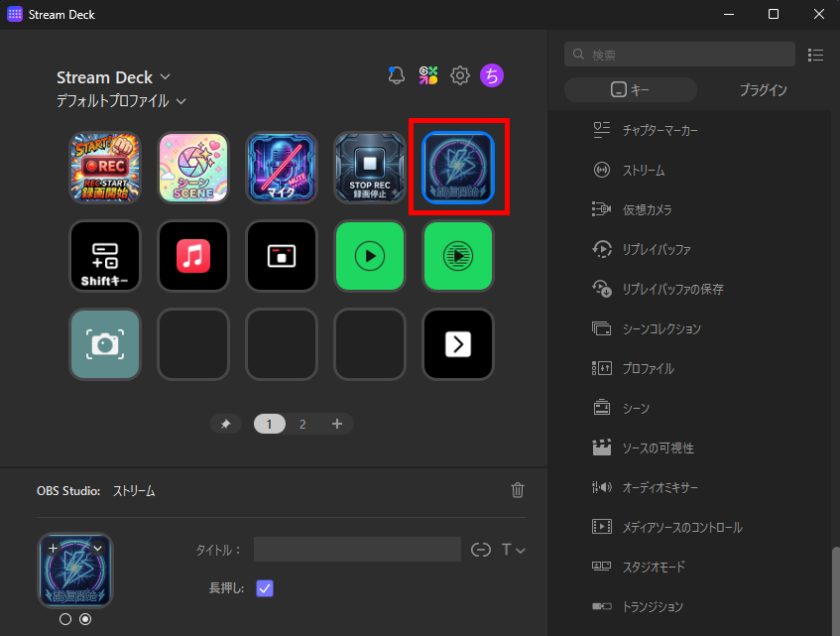Open key icon chevron menu in preview
Screen dimensions: 840x636
pos(97,548)
